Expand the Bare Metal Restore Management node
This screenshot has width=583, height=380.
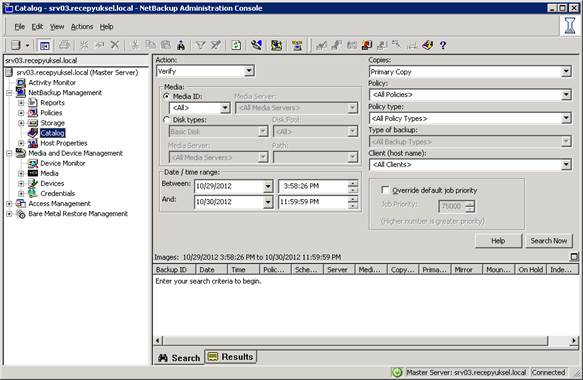(x=9, y=214)
